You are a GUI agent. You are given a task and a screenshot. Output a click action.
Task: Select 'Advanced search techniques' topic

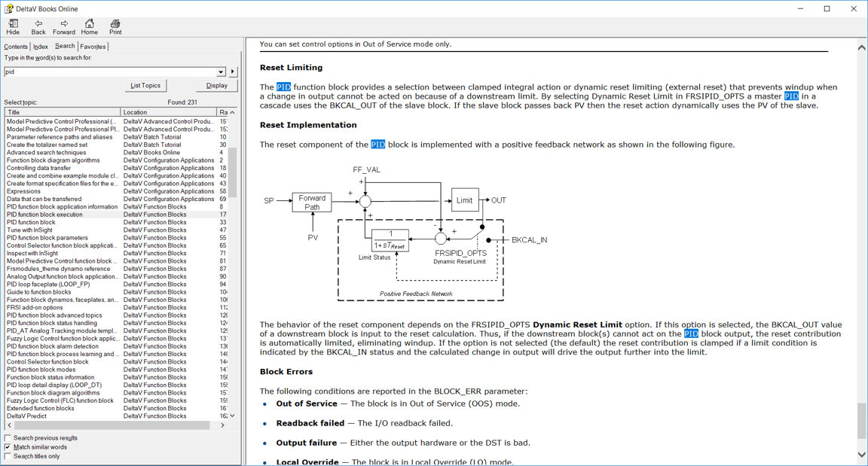[x=47, y=153]
